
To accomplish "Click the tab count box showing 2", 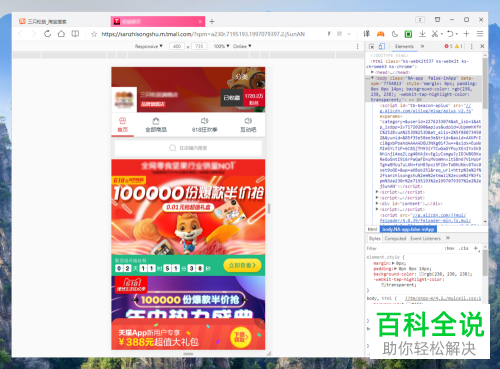I will click(420, 20).
